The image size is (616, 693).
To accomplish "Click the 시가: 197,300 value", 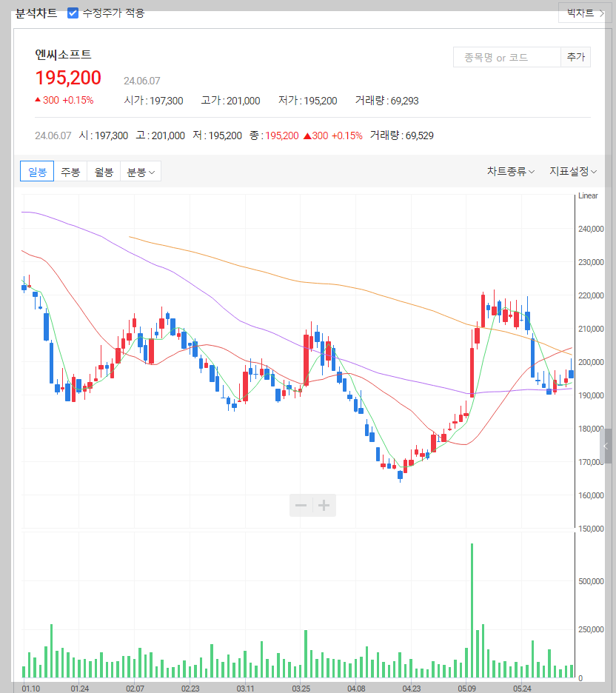I will [153, 101].
